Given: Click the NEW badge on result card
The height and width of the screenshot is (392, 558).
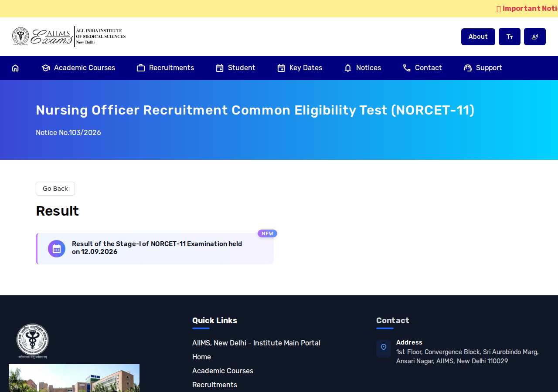Looking at the screenshot, I should pyautogui.click(x=267, y=233).
